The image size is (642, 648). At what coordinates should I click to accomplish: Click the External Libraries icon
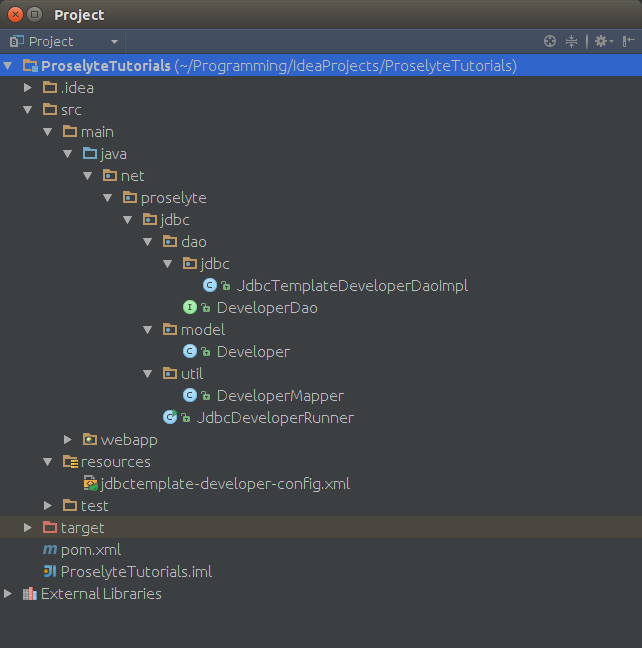pyautogui.click(x=29, y=594)
